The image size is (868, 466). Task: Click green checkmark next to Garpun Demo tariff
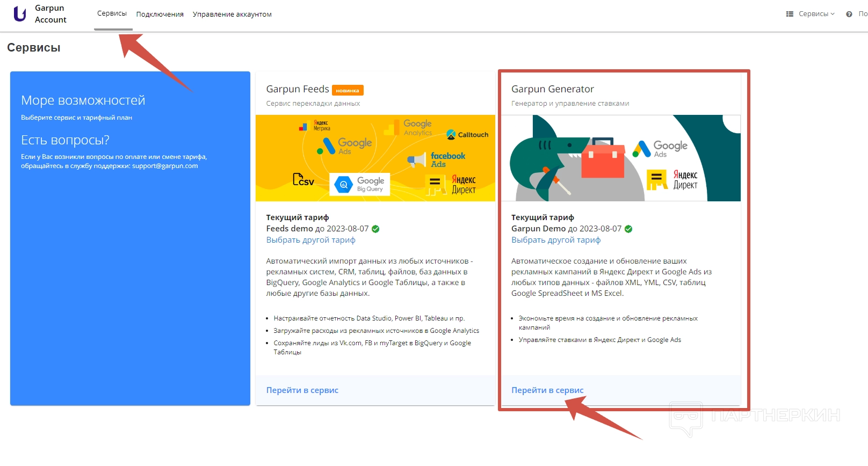click(628, 229)
